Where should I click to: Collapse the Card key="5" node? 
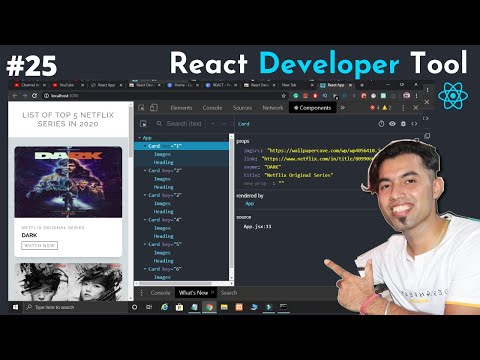click(x=145, y=244)
